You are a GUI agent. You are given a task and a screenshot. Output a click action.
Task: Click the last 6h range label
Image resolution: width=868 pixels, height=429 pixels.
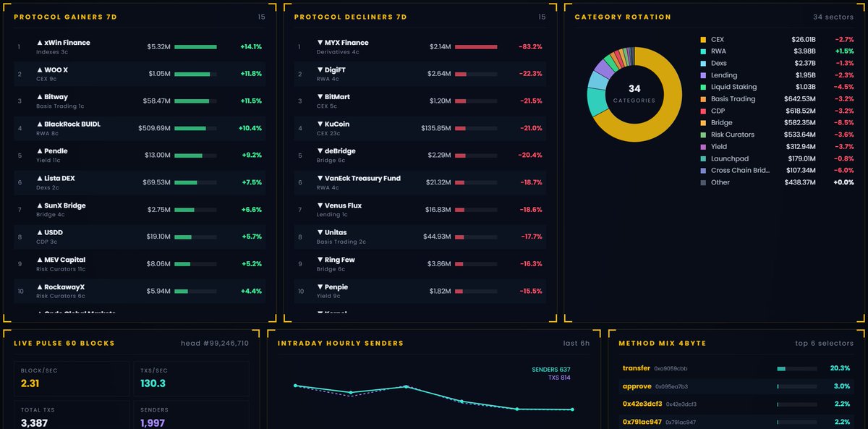[x=576, y=343]
